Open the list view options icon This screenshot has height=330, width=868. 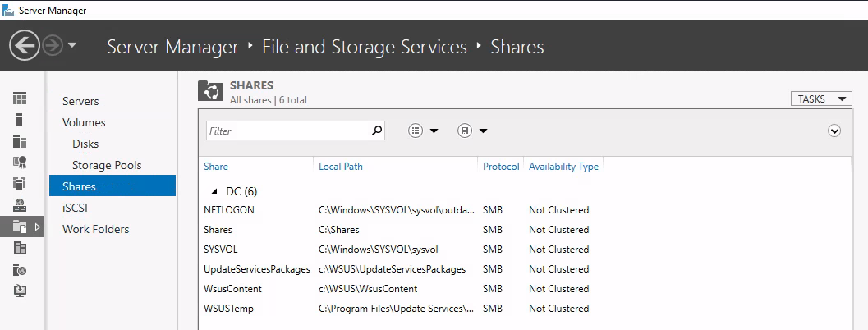coord(416,131)
